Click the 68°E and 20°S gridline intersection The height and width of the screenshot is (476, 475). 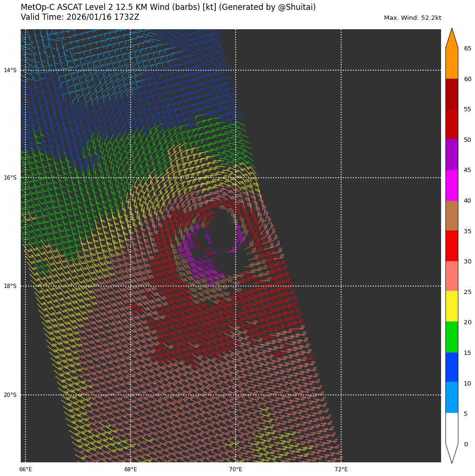(131, 395)
